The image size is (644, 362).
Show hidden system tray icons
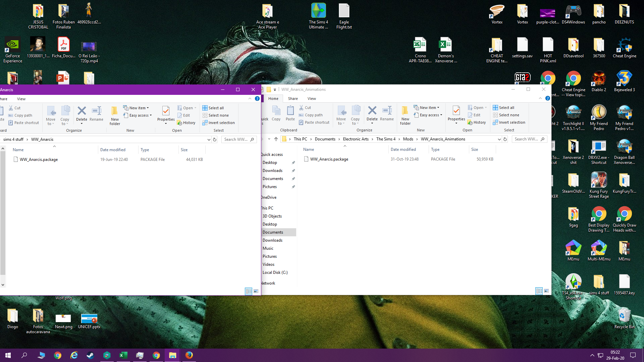(x=592, y=355)
